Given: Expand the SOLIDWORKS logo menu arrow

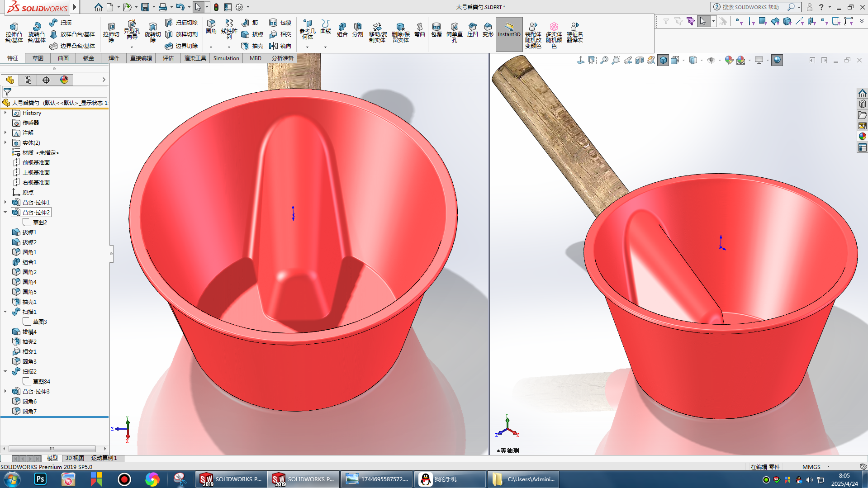Looking at the screenshot, I should click(75, 7).
